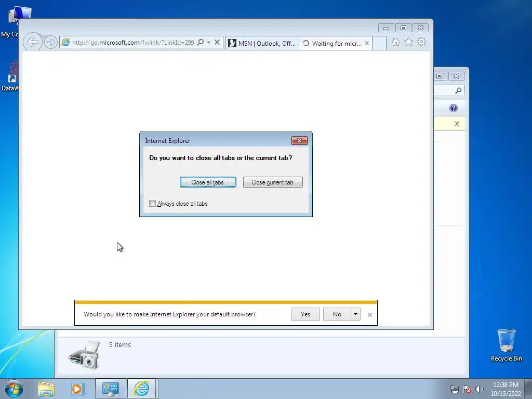Viewport: 532px width, 399px height.
Task: Launch Windows Media Player from taskbar
Action: click(77, 389)
